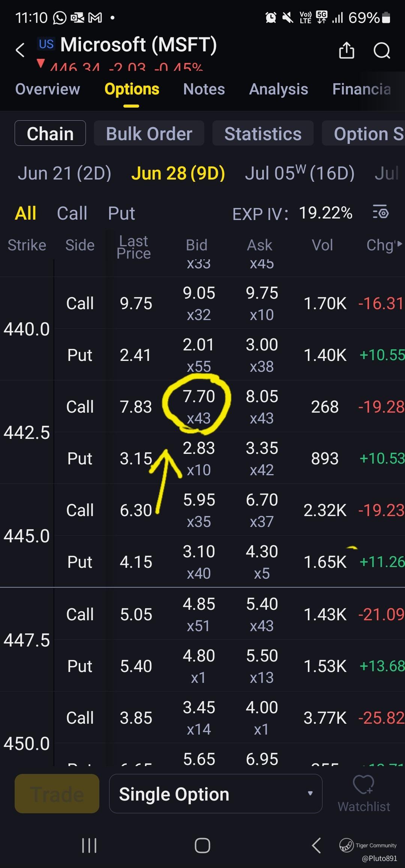Tap Android back navigation chevron
Image resolution: width=405 pixels, height=868 pixels.
(316, 846)
